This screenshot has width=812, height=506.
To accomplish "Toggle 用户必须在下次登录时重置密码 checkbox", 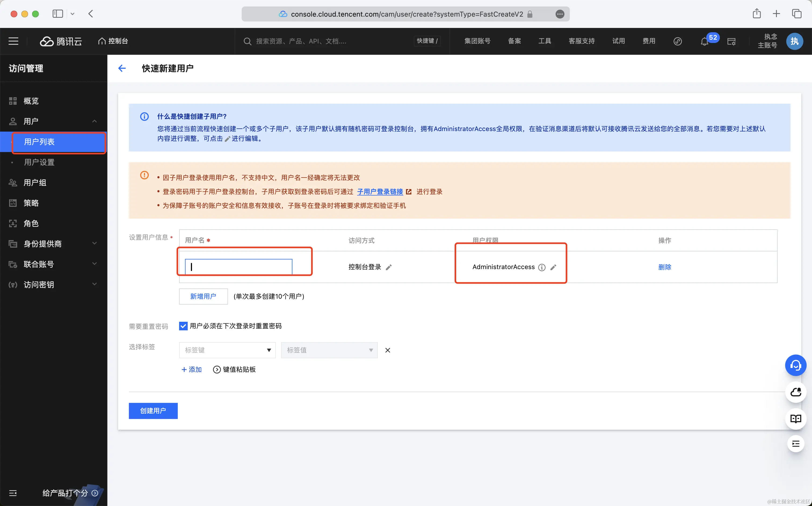I will click(183, 326).
